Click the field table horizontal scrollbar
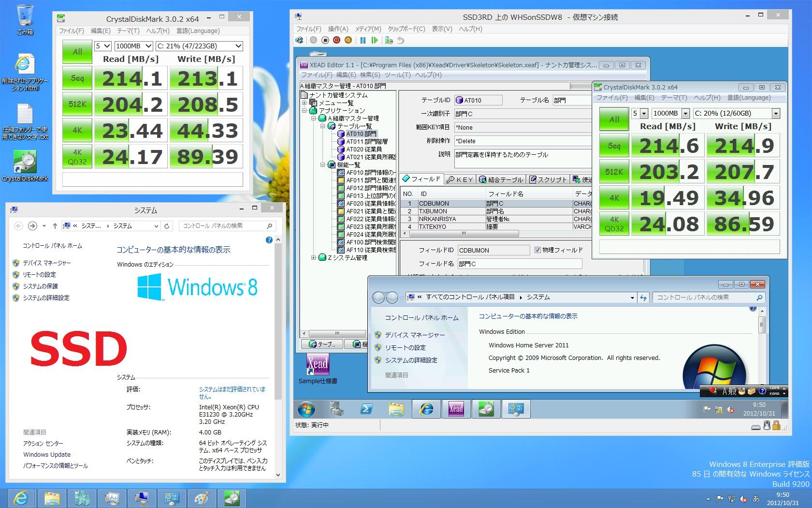Viewport: 812px width, 508px height. pyautogui.click(x=463, y=234)
